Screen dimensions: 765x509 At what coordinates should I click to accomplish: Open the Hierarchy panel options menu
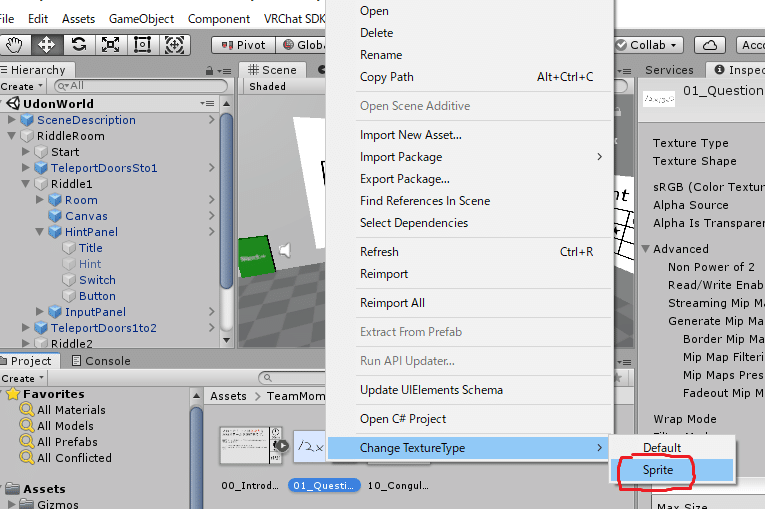click(226, 71)
